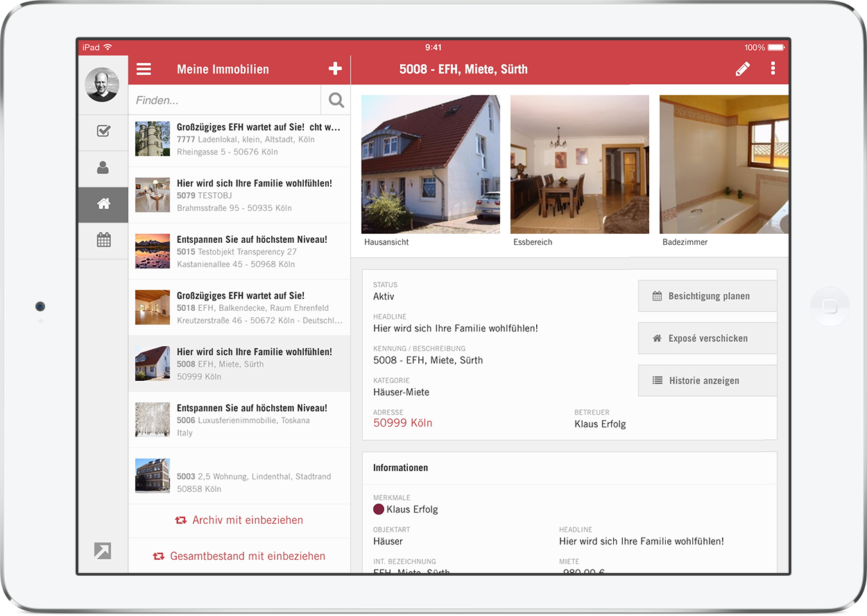Image resolution: width=867 pixels, height=616 pixels.
Task: Add a new property with plus icon
Action: [x=335, y=69]
